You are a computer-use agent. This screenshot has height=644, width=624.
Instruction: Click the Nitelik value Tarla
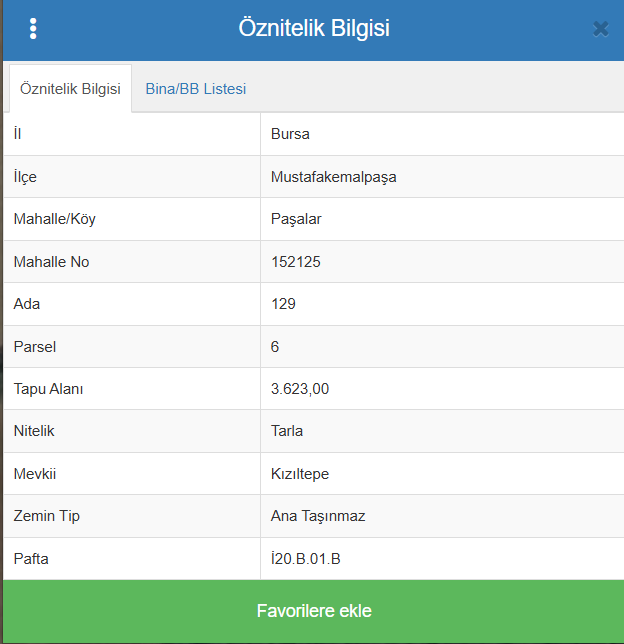(x=287, y=431)
